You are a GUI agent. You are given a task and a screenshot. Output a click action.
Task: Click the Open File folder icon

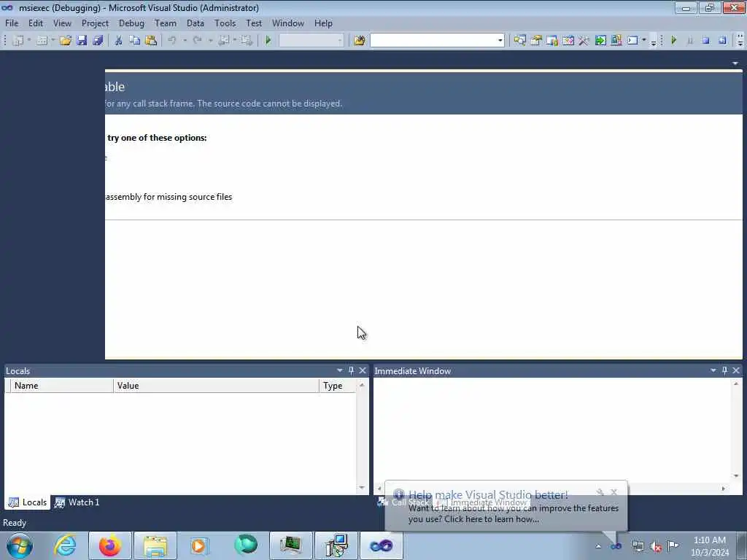tap(65, 41)
